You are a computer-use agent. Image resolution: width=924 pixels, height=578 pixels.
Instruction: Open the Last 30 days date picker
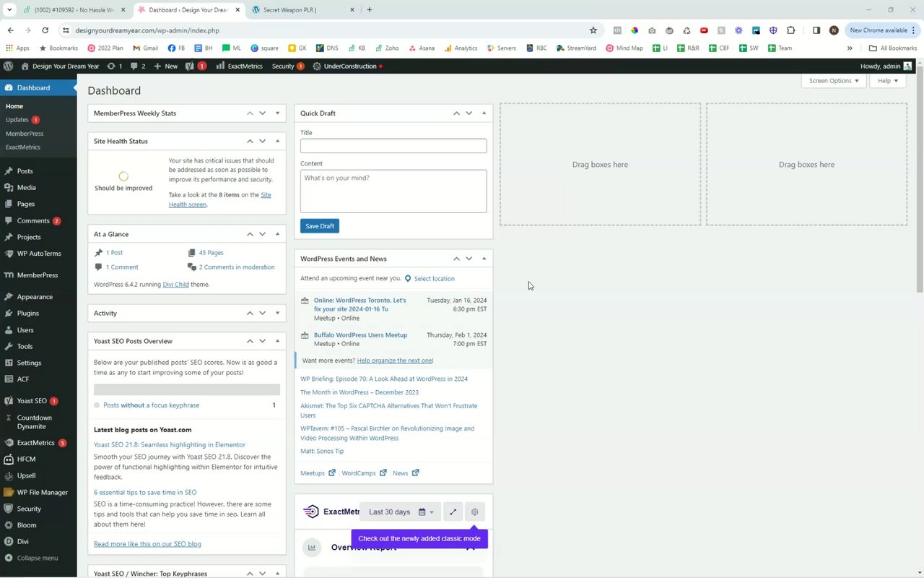tap(401, 512)
